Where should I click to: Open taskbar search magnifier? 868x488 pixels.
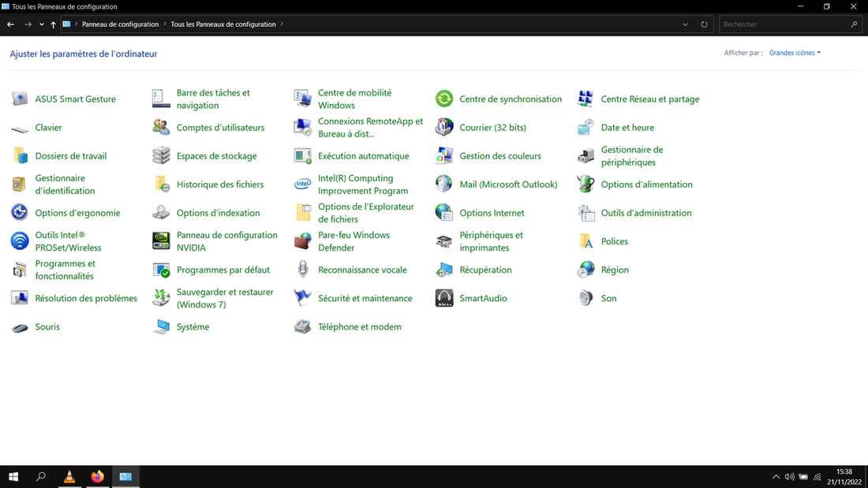[x=40, y=476]
